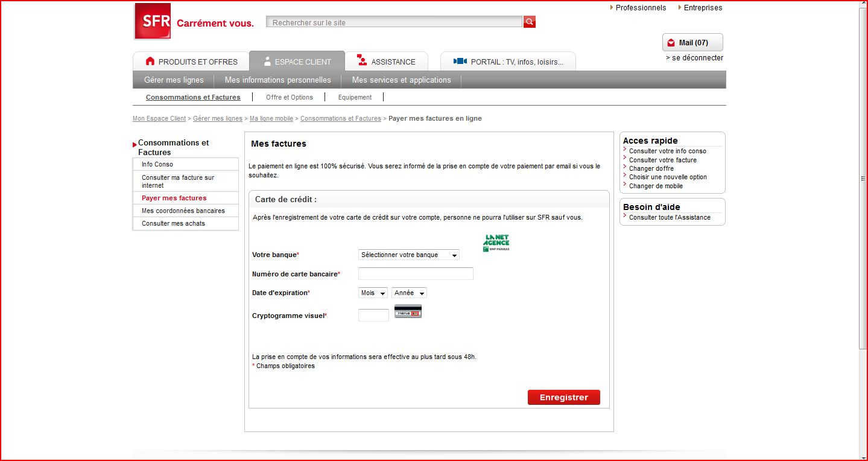Image resolution: width=868 pixels, height=461 pixels.
Task: Click Changer de mobile quick link
Action: pyautogui.click(x=656, y=186)
